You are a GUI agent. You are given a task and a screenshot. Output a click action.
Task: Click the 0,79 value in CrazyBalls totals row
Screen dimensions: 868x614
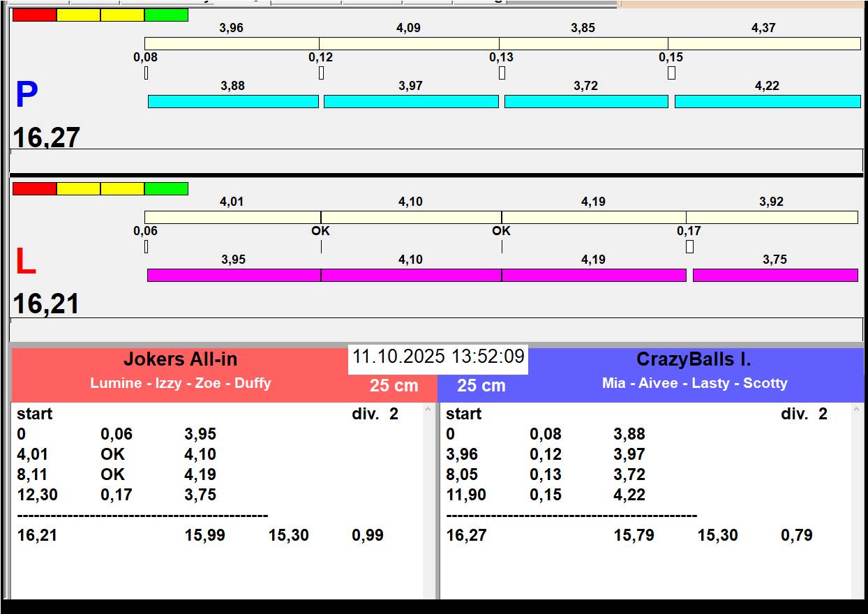[x=797, y=536]
